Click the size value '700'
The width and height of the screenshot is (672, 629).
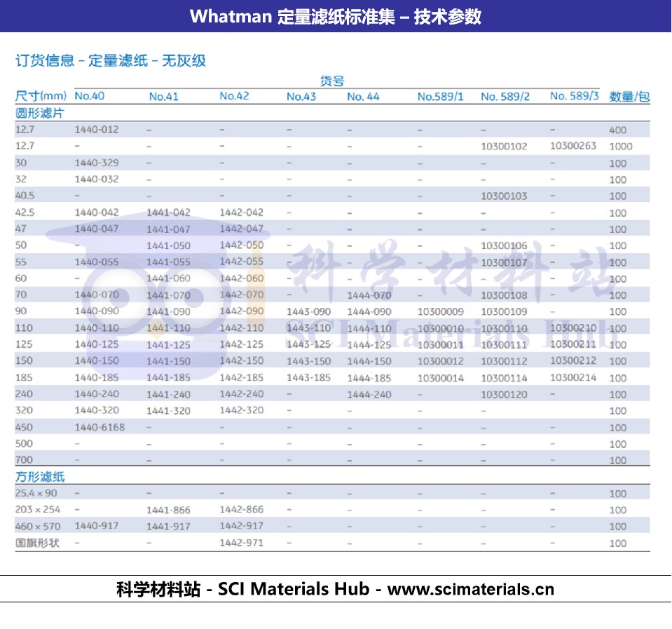pyautogui.click(x=24, y=460)
